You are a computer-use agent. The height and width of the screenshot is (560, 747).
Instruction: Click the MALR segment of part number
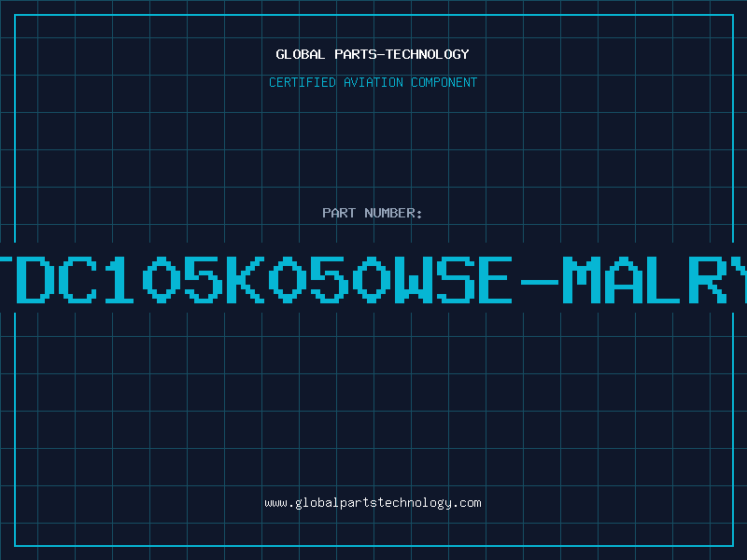(x=645, y=279)
